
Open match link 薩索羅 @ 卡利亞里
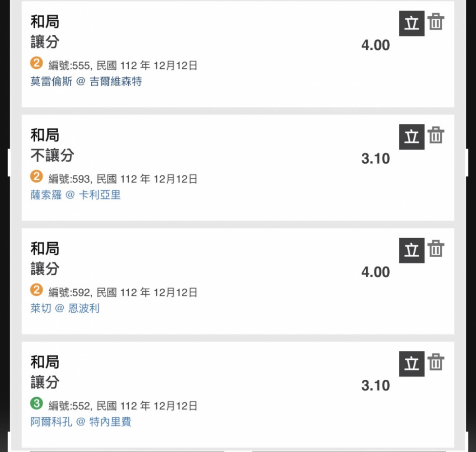pos(75,195)
